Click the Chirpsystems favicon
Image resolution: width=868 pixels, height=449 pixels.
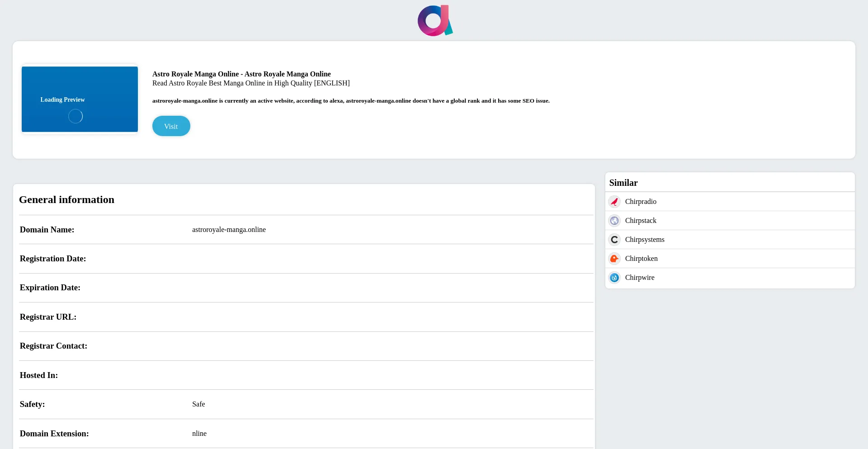[x=614, y=240]
